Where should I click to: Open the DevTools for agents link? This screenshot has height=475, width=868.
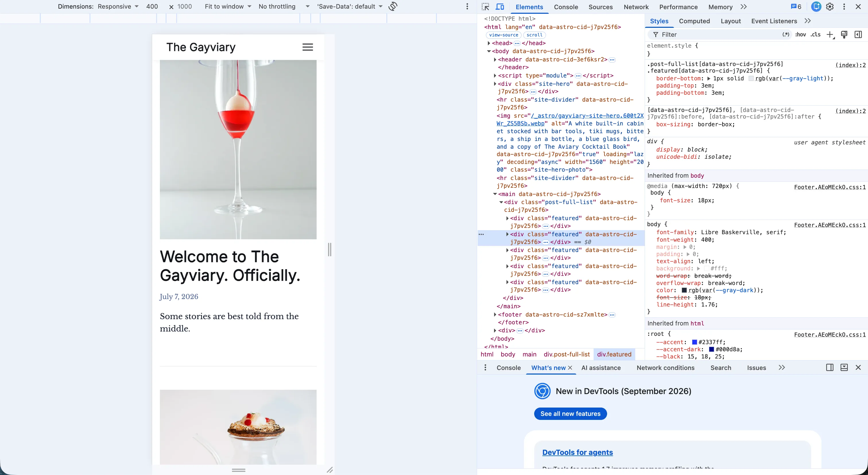(x=577, y=452)
